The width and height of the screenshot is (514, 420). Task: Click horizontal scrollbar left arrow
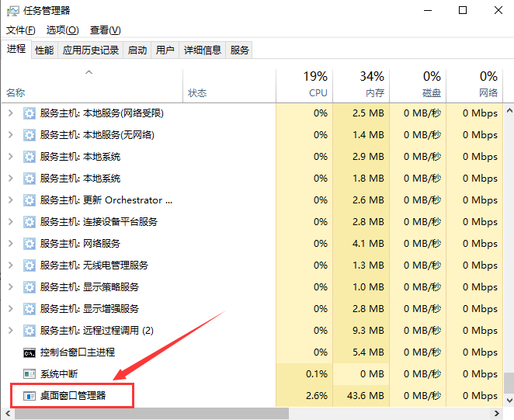tap(8, 414)
